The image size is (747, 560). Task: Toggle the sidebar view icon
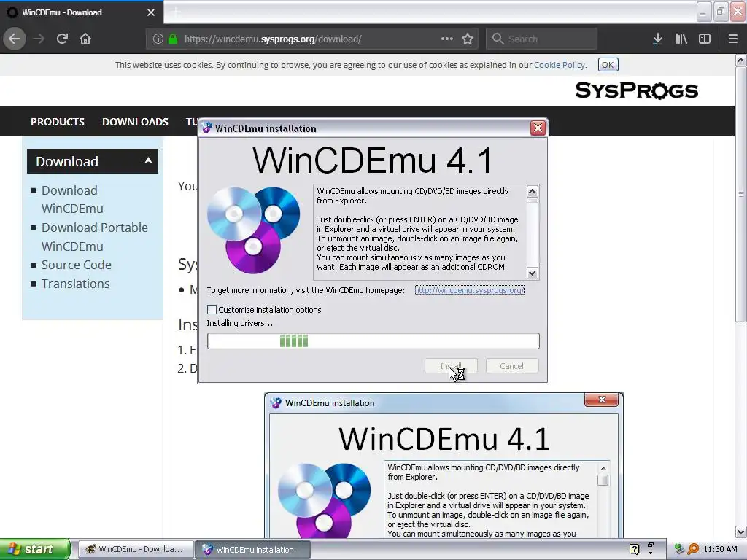click(x=704, y=39)
